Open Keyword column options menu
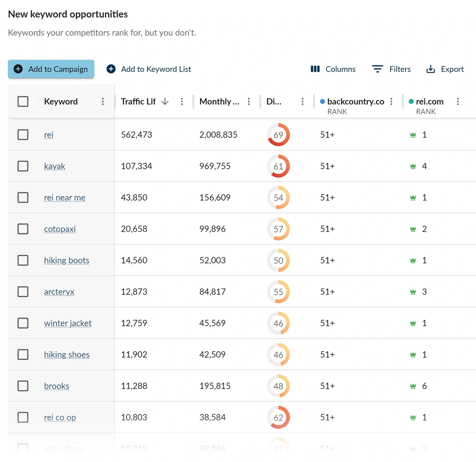Image resolution: width=476 pixels, height=462 pixels. point(103,102)
